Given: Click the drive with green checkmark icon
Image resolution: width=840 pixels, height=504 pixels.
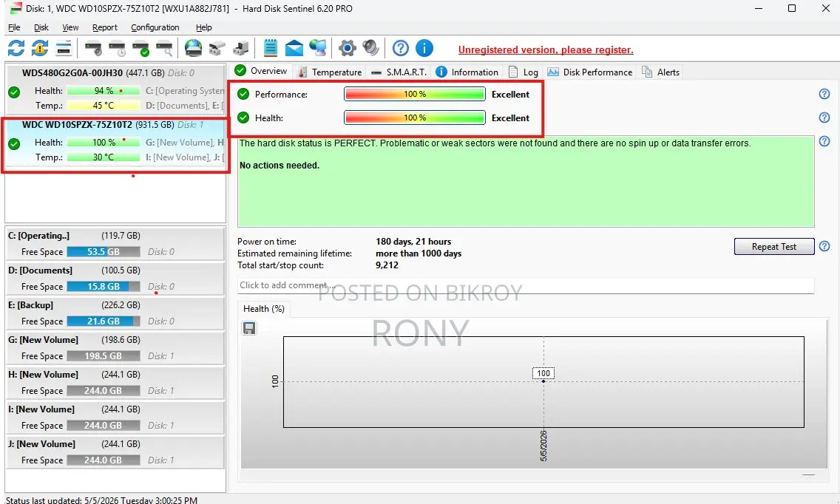Looking at the screenshot, I should coord(141,48).
